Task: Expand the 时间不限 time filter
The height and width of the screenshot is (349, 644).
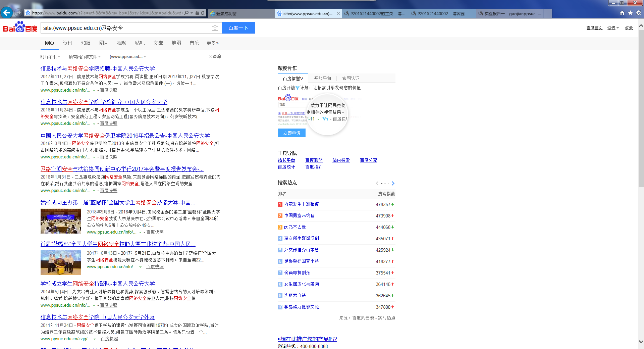Action: [50, 57]
